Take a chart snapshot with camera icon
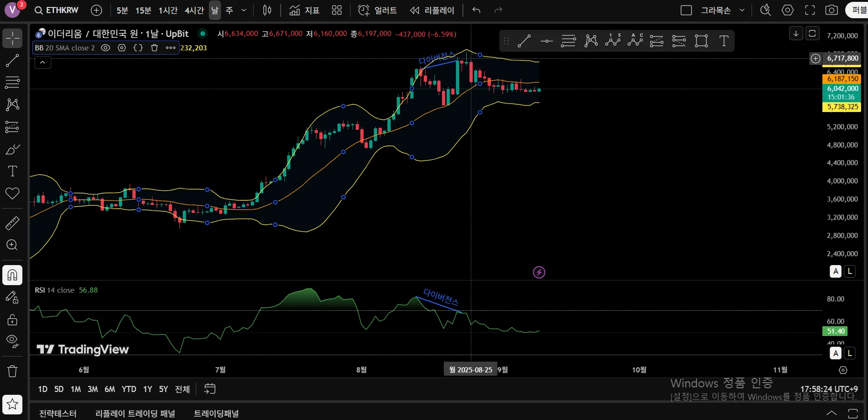The width and height of the screenshot is (868, 420). [832, 10]
